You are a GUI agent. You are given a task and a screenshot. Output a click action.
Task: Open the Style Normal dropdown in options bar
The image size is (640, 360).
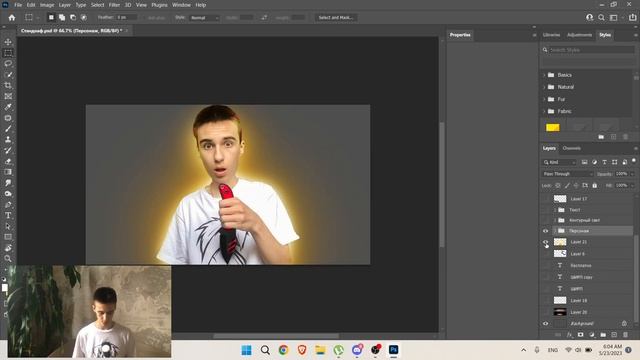point(204,18)
